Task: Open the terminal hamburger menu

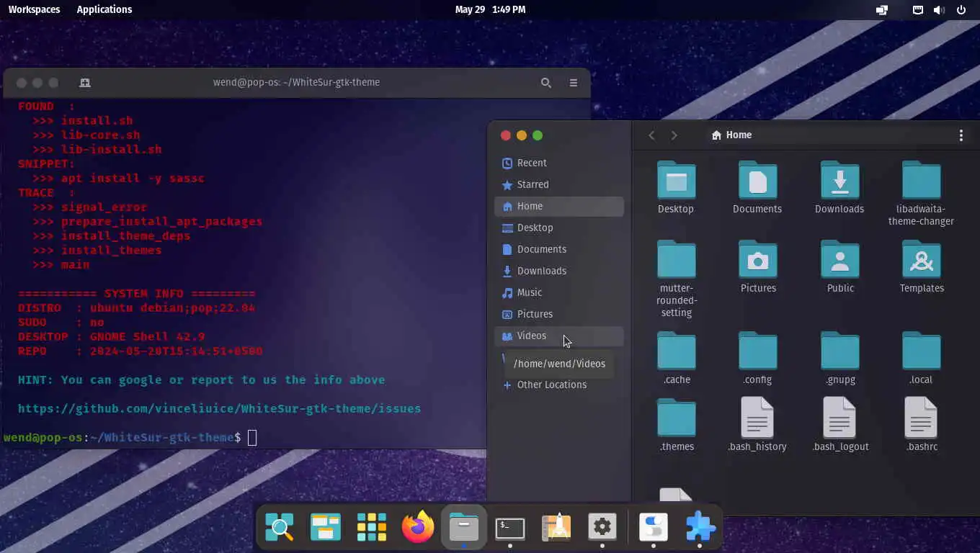Action: coord(574,83)
